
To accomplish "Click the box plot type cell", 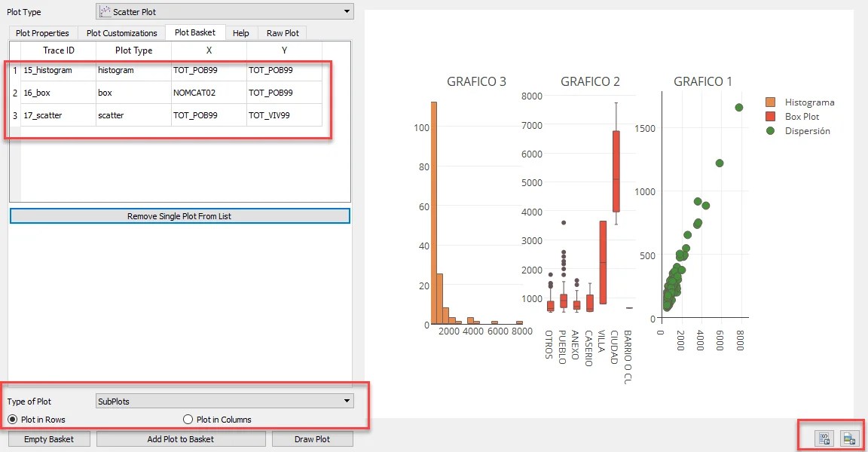I will click(133, 93).
